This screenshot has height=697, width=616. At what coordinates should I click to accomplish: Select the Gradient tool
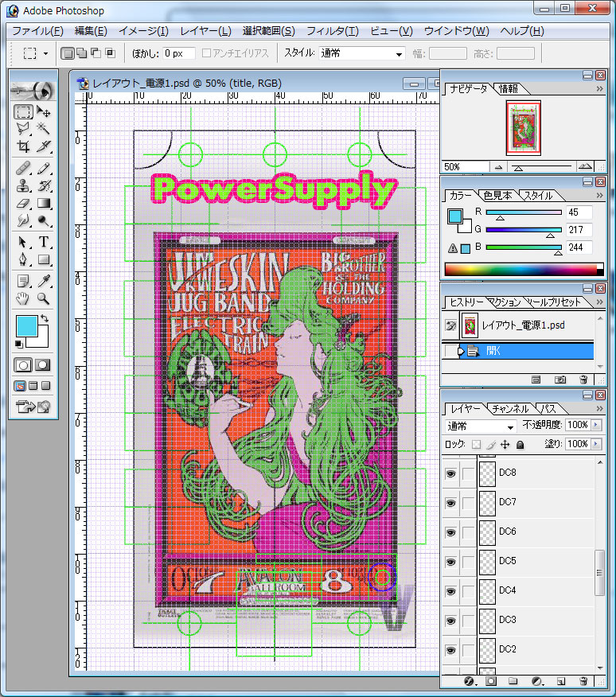(44, 203)
